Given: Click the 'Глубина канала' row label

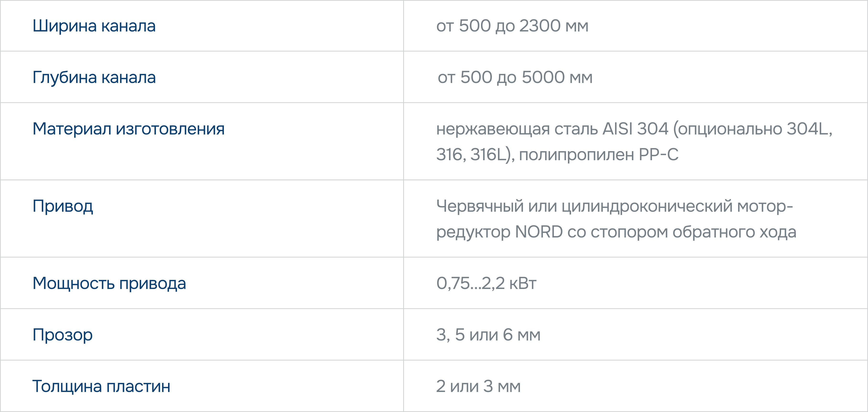Looking at the screenshot, I should tap(94, 77).
